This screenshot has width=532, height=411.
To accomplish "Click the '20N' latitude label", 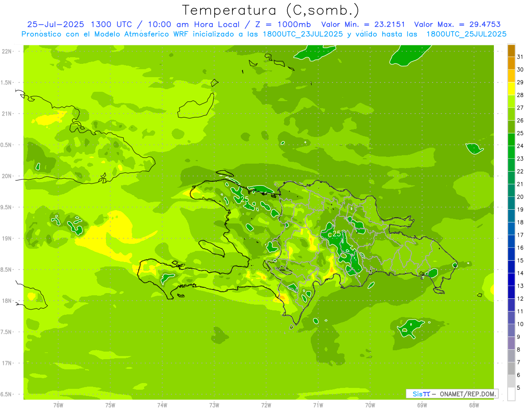I will 7,176.
